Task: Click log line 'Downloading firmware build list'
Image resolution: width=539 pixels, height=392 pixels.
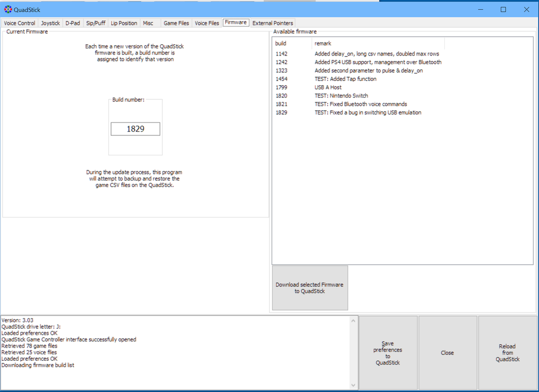Action: (x=38, y=365)
